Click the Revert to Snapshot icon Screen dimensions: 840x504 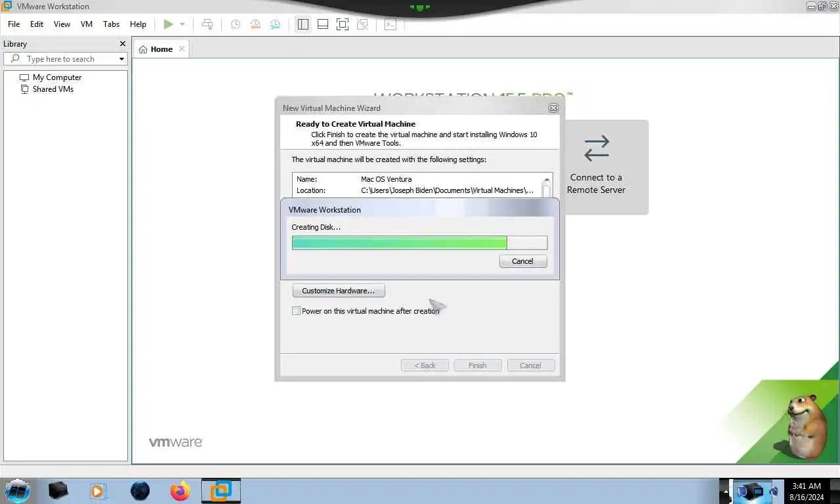pos(255,24)
